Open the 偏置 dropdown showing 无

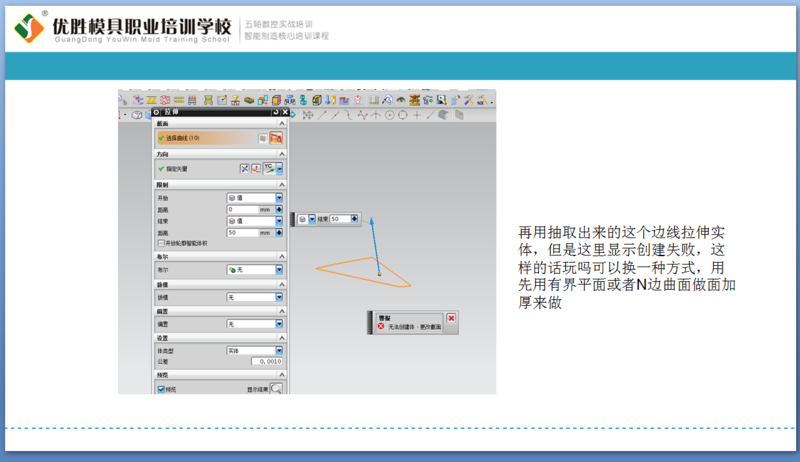click(x=255, y=324)
